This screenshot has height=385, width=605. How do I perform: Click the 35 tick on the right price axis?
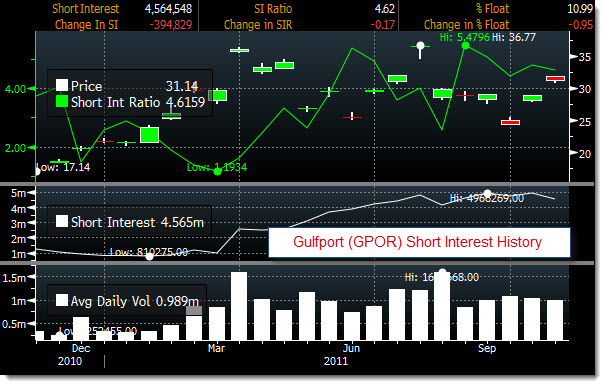tap(585, 57)
